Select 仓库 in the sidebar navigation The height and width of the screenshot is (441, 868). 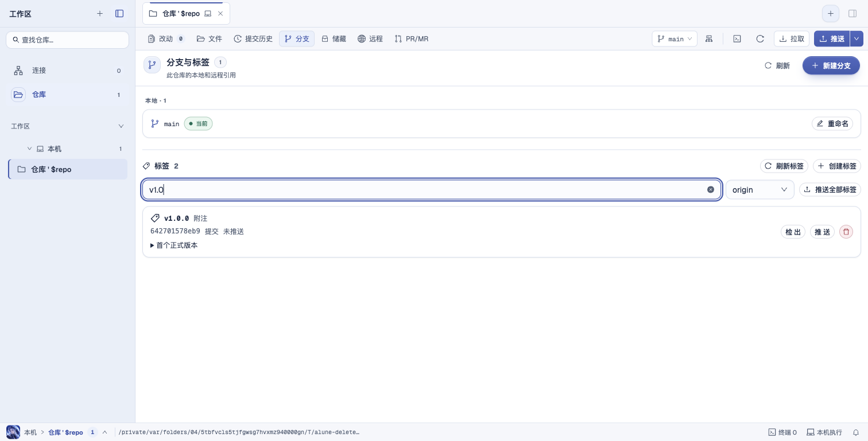[x=67, y=95]
